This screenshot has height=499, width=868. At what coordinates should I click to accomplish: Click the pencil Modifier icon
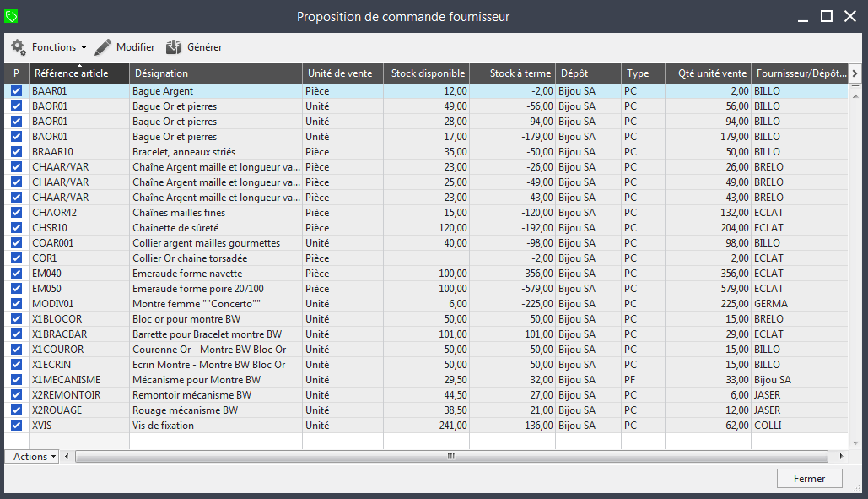pyautogui.click(x=103, y=47)
